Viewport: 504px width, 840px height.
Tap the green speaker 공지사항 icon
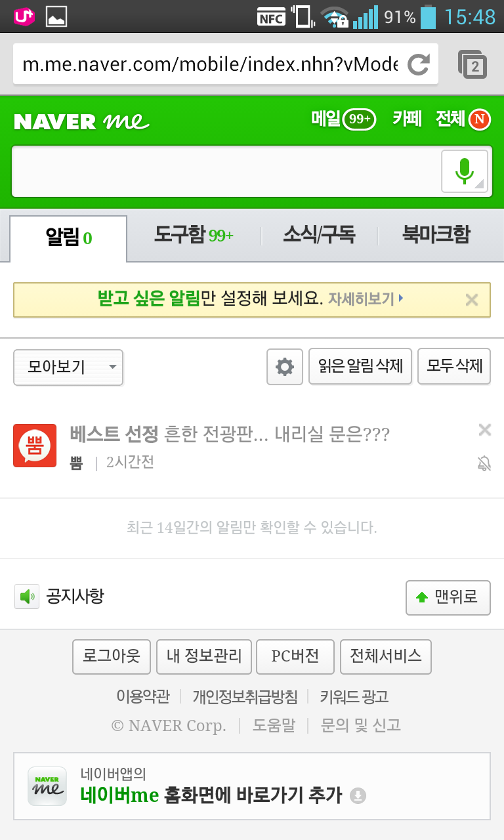click(27, 597)
